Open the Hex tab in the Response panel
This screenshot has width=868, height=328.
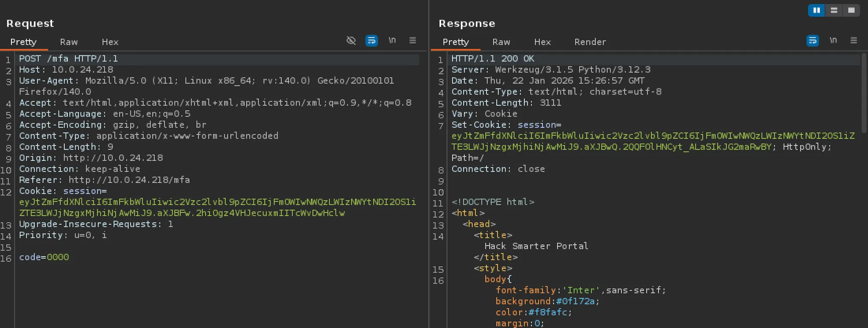pos(542,42)
